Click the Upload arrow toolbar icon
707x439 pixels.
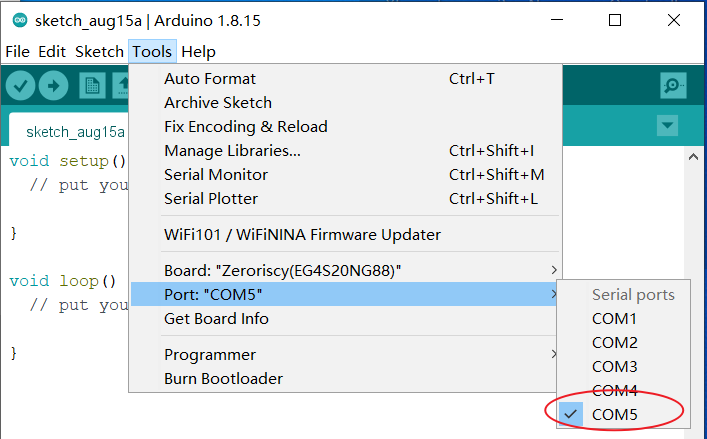54,86
